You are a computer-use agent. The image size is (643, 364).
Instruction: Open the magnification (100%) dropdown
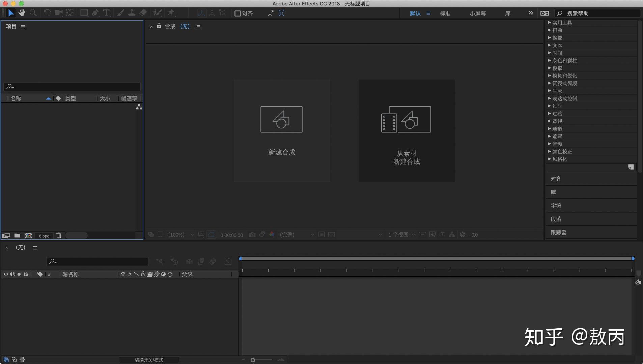pos(181,235)
